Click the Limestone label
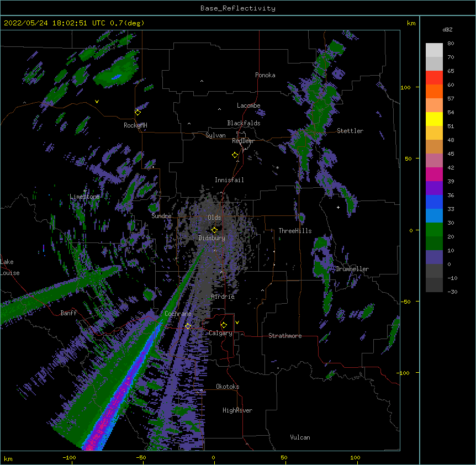Screen dimensions: 476x465 pyautogui.click(x=84, y=197)
